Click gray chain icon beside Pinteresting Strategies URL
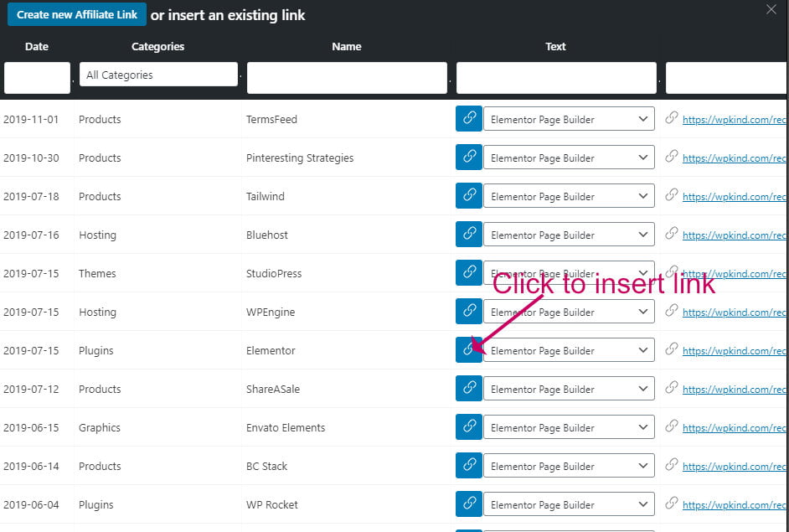789x532 pixels. click(671, 157)
